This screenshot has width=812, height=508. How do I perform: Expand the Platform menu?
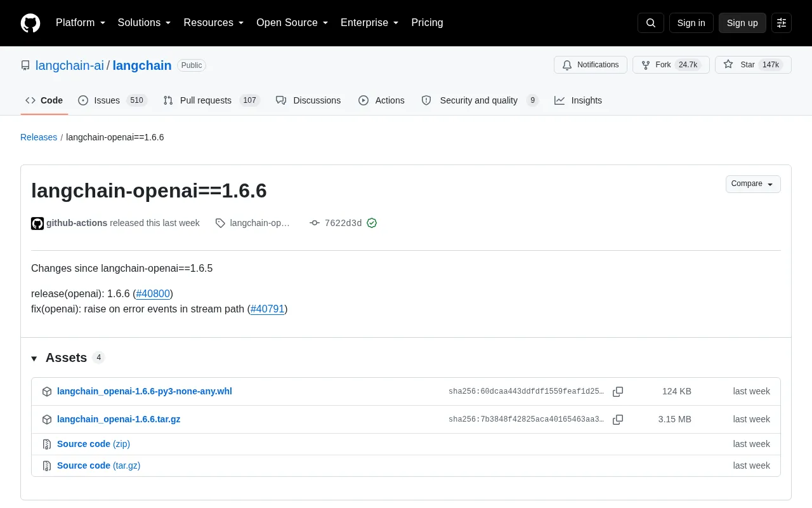[81, 23]
